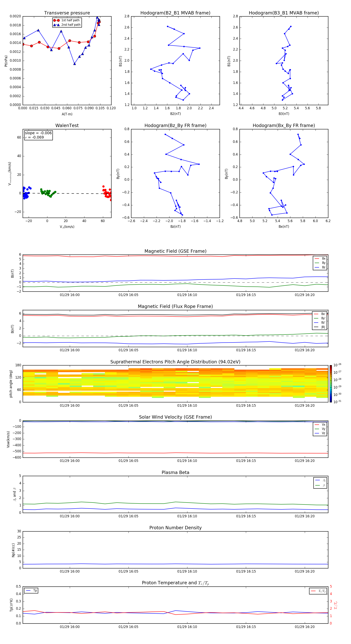Viewport: 351px width, 644px height.
Task: Click 'Magnetic Field (GSE Frame)' title
Action: click(x=175, y=251)
